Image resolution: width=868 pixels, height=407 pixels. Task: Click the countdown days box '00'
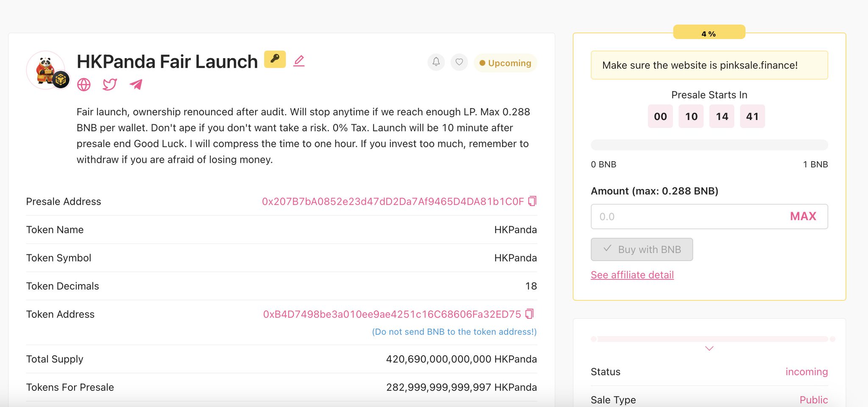tap(660, 116)
